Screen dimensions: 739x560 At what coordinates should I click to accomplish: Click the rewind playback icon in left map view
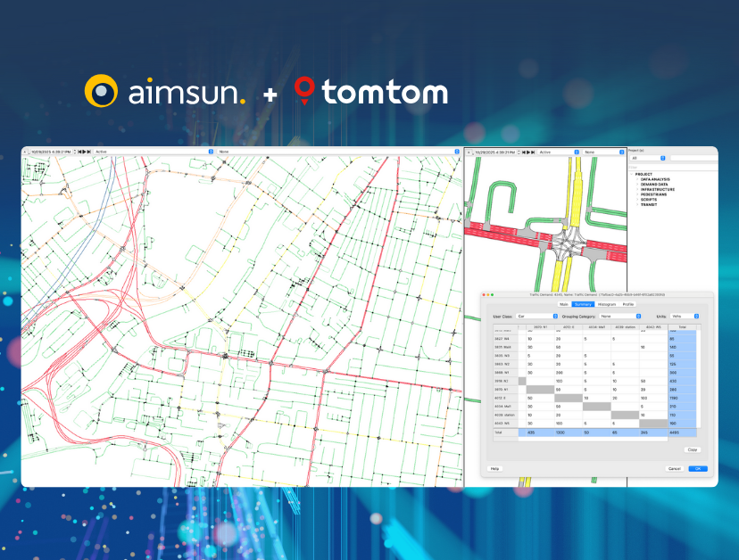pyautogui.click(x=79, y=152)
